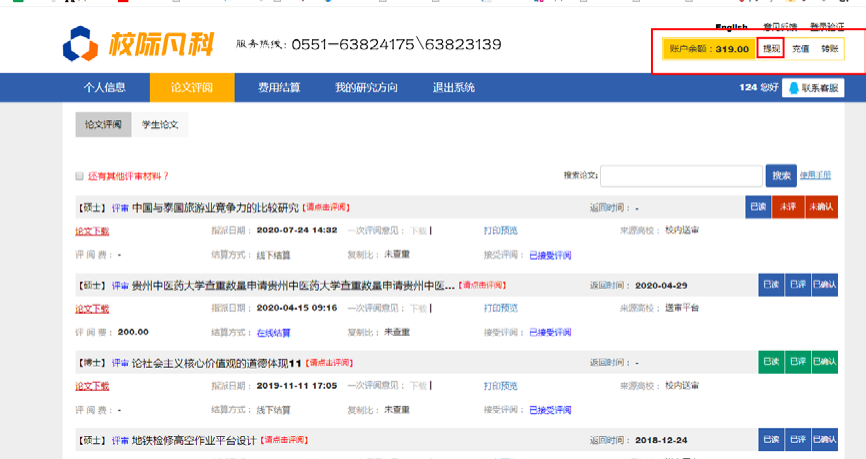
Task: Tick the 还有其他评审材料 checkbox
Action: coord(80,176)
